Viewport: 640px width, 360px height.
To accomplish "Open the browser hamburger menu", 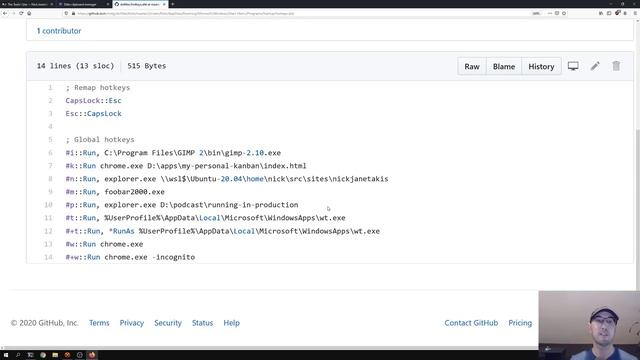I will [x=635, y=13].
